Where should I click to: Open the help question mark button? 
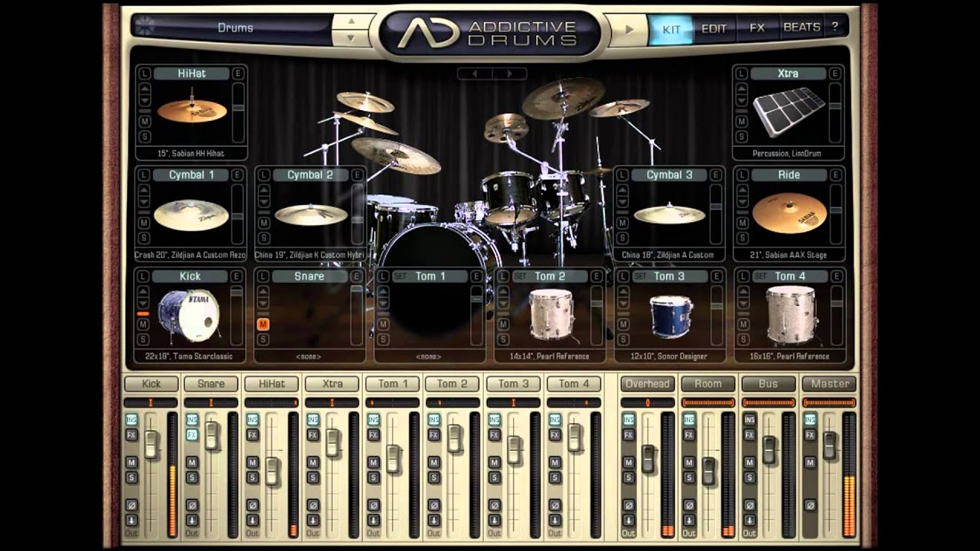pyautogui.click(x=835, y=27)
